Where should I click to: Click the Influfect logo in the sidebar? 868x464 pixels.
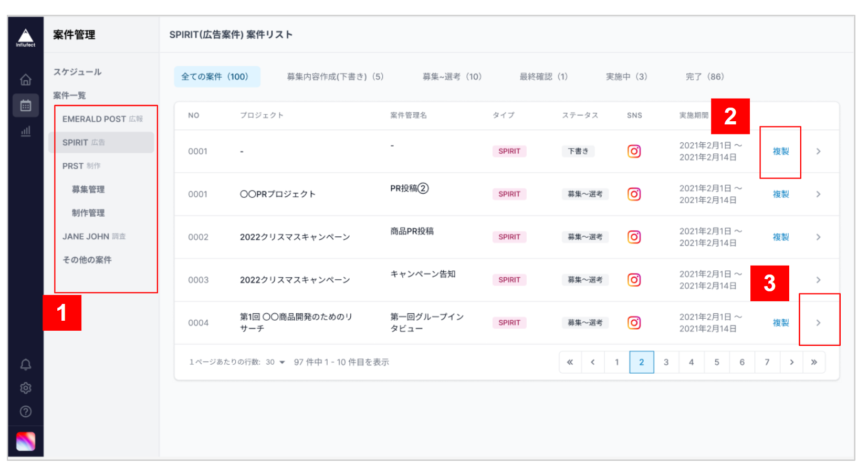pyautogui.click(x=25, y=38)
